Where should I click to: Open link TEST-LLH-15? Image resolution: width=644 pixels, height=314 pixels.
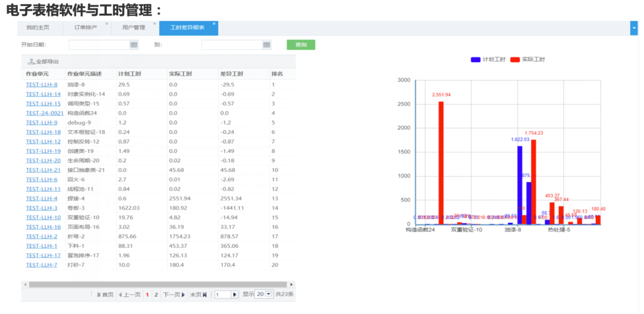43,104
